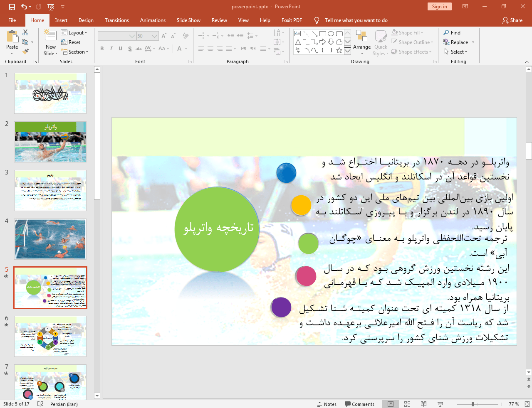The width and height of the screenshot is (532, 408).
Task: Adjust the zoom slider handle
Action: coord(473,404)
